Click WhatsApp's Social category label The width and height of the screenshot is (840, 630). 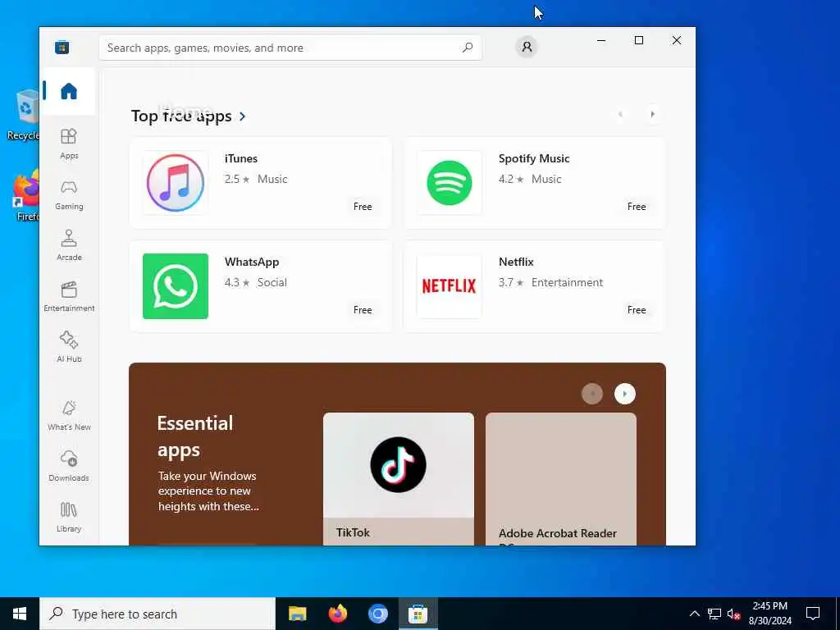272,282
